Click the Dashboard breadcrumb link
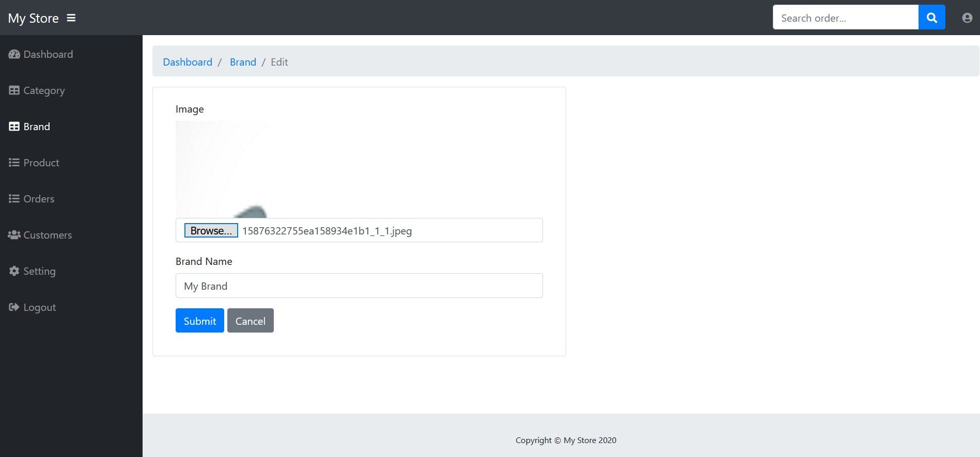 click(x=188, y=62)
